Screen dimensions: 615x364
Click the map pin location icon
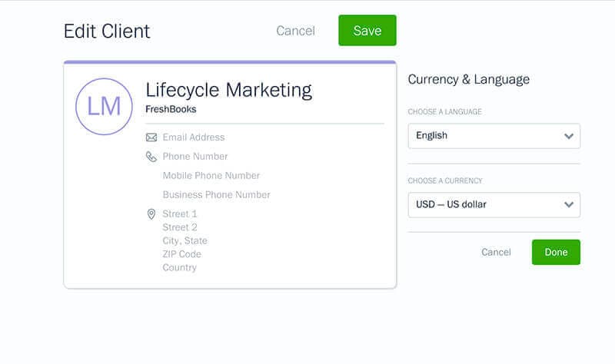tap(151, 214)
